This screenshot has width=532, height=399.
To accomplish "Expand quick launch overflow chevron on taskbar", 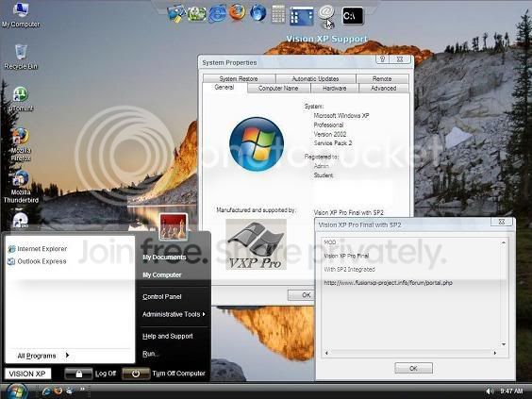I will (x=82, y=390).
